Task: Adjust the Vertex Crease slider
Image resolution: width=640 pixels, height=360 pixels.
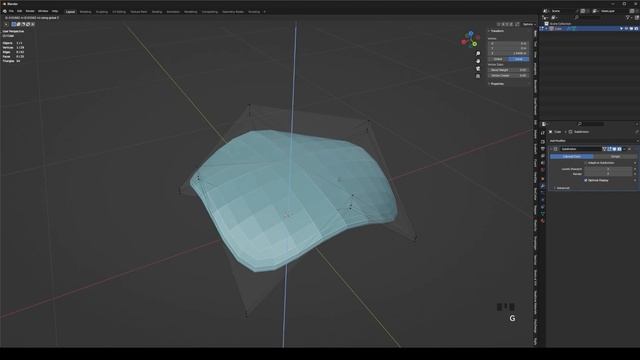Action: 508,76
